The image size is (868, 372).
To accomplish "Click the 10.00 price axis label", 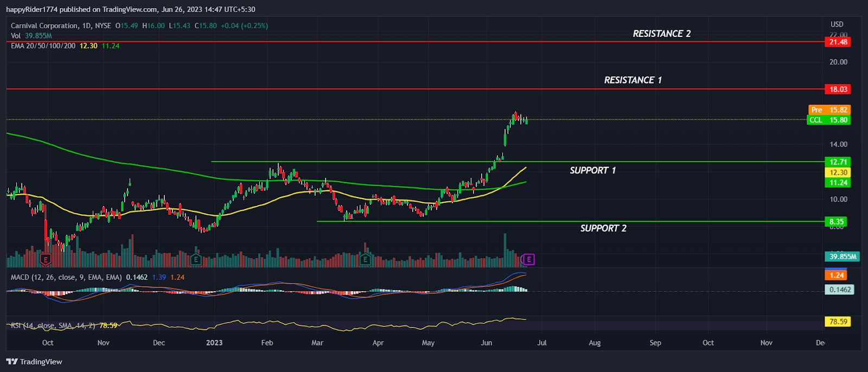I will pyautogui.click(x=838, y=199).
